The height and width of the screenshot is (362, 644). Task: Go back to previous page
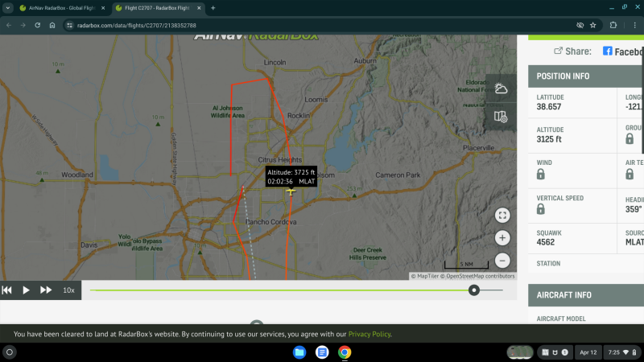(x=9, y=25)
